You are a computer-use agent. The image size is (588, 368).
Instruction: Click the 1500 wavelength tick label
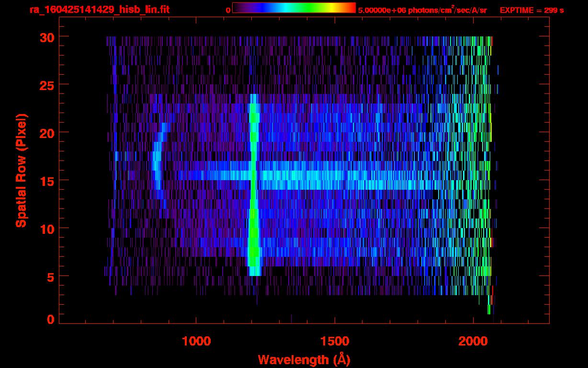(x=334, y=341)
